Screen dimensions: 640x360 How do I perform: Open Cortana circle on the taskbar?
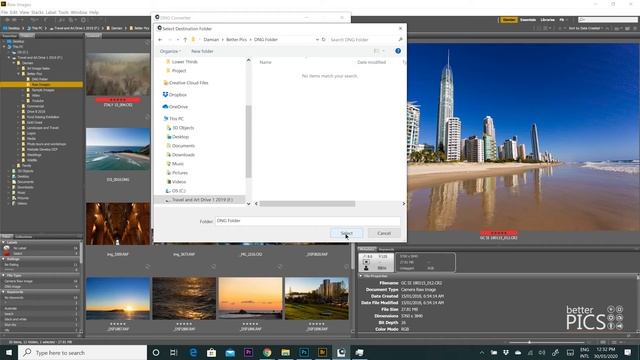(156, 352)
